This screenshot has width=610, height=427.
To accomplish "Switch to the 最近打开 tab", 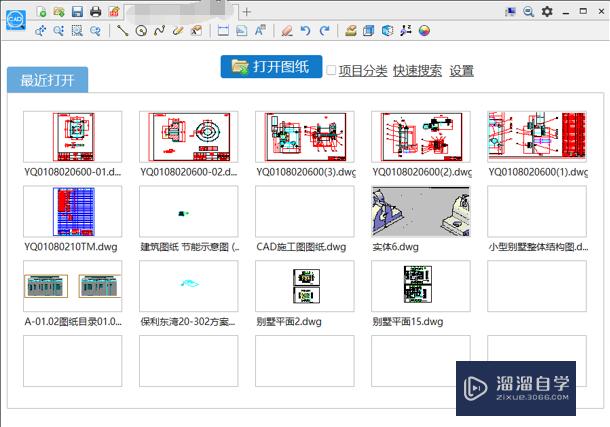I will 47,80.
